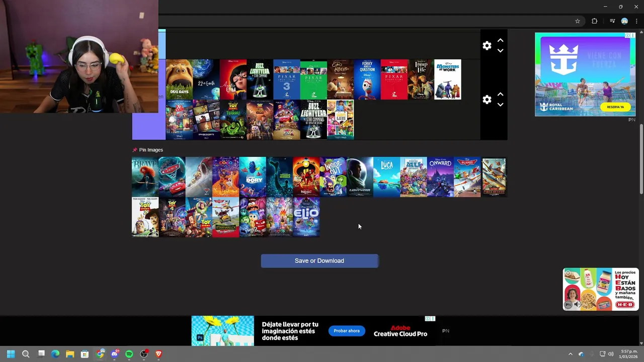Click the light blue tier label

coord(162,44)
